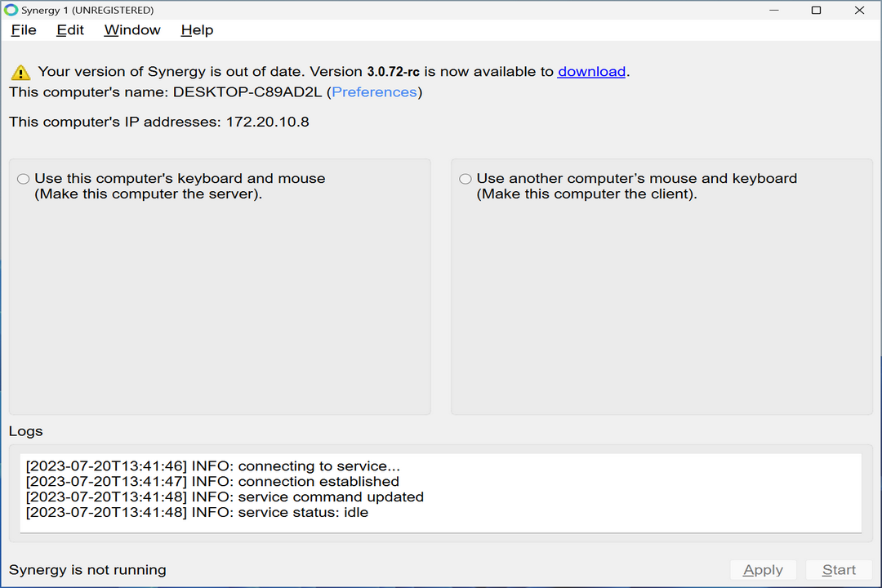Click the "Synergy is not running" status text

87,570
